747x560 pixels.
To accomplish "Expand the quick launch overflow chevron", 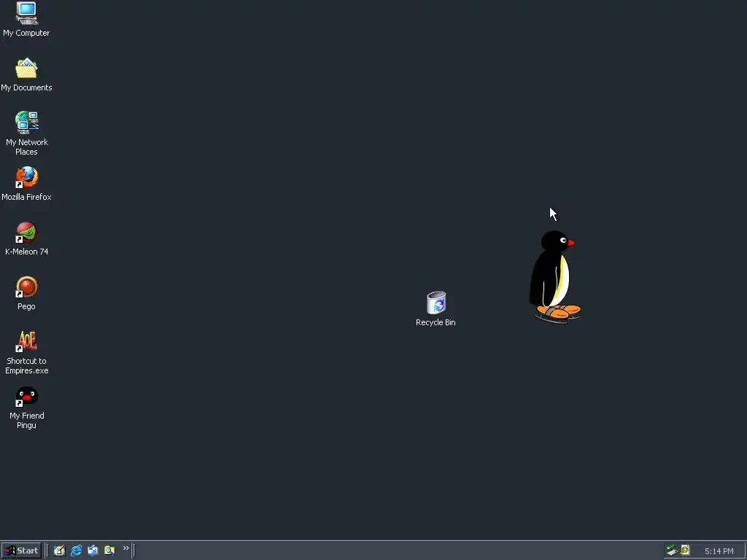I will point(125,548).
